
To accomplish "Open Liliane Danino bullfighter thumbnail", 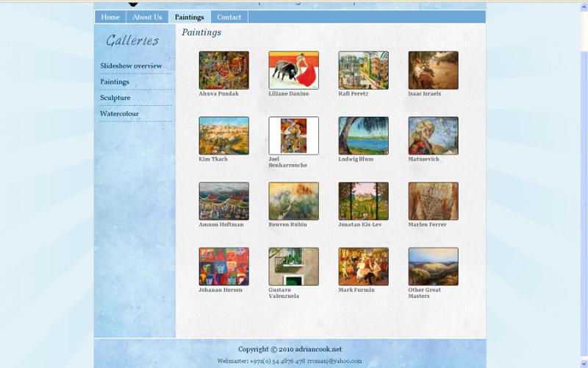I will point(293,70).
